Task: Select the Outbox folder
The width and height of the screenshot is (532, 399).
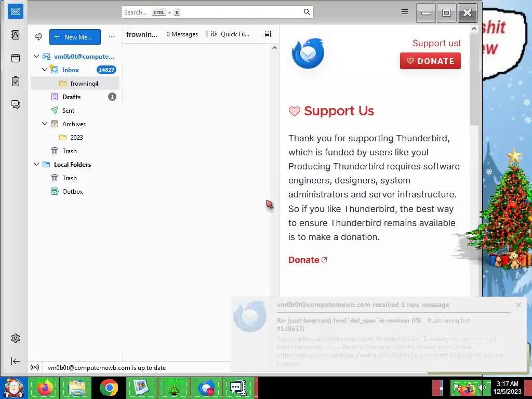Action: pos(75,191)
